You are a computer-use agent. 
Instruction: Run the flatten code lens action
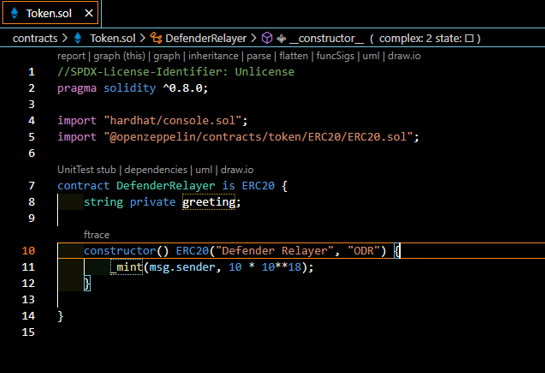(294, 56)
